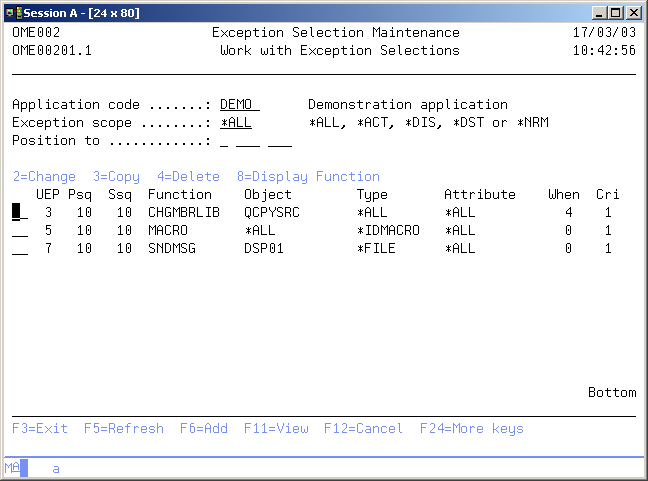This screenshot has height=481, width=648.
Task: Click the DSP01 object entry
Action: point(264,249)
